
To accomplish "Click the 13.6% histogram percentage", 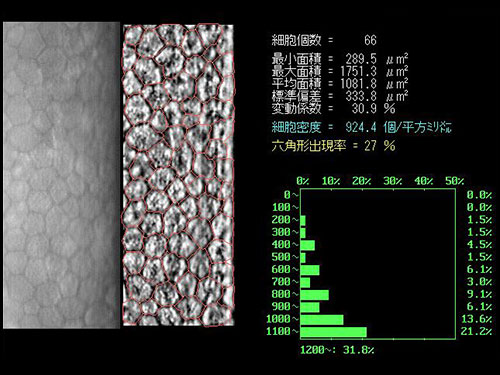I will (x=476, y=319).
